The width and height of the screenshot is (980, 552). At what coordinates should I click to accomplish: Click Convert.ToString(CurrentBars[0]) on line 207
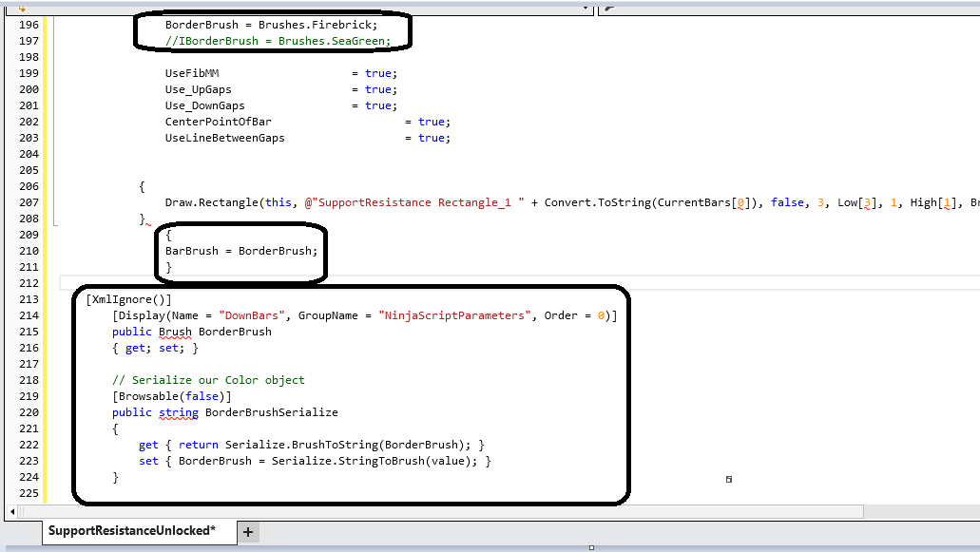coord(650,202)
